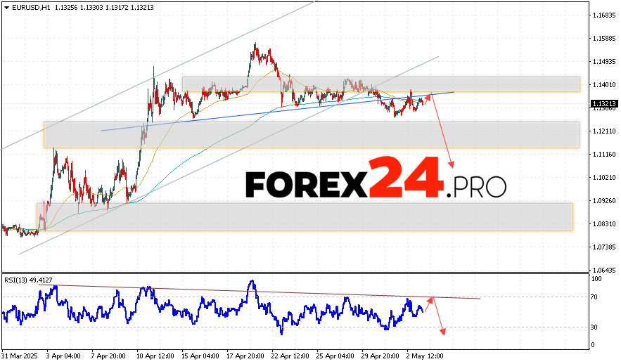Screen dimensions: 621x364
Task: Click the 31 Mar 2025 date label
Action: tap(20, 356)
